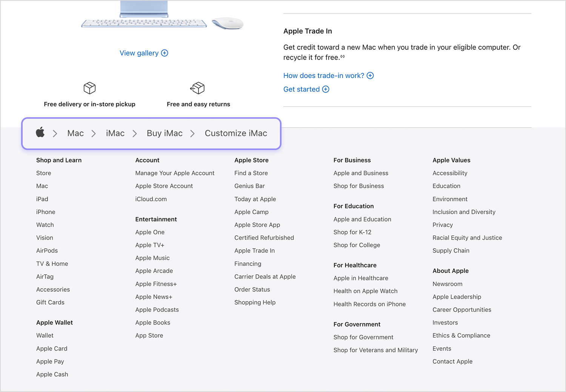
Task: Click the iMac product image
Action: coord(162,15)
